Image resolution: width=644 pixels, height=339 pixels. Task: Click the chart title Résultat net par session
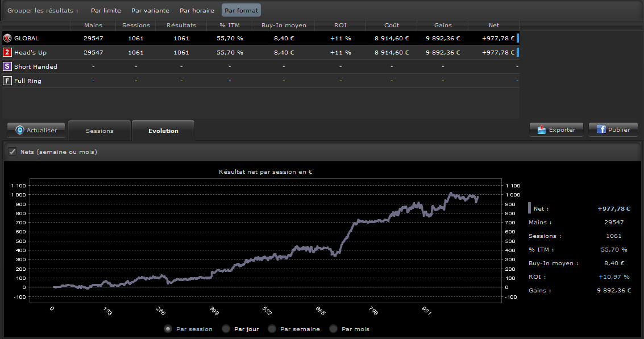265,171
